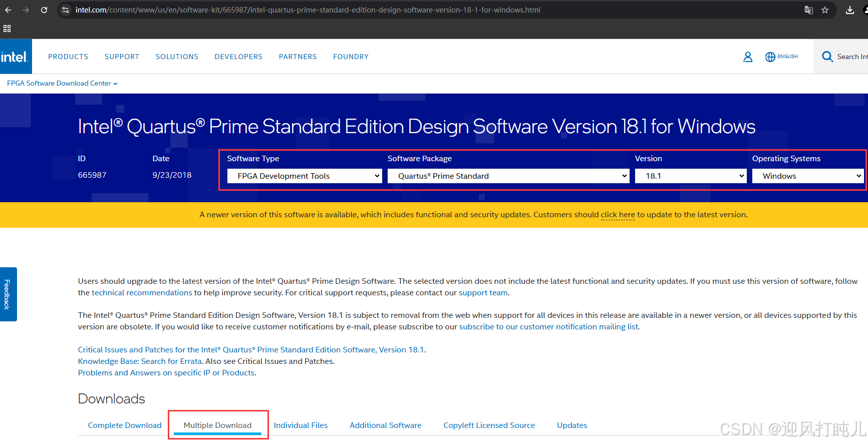Click the translate page icon
The height and width of the screenshot is (444, 868).
(x=808, y=10)
